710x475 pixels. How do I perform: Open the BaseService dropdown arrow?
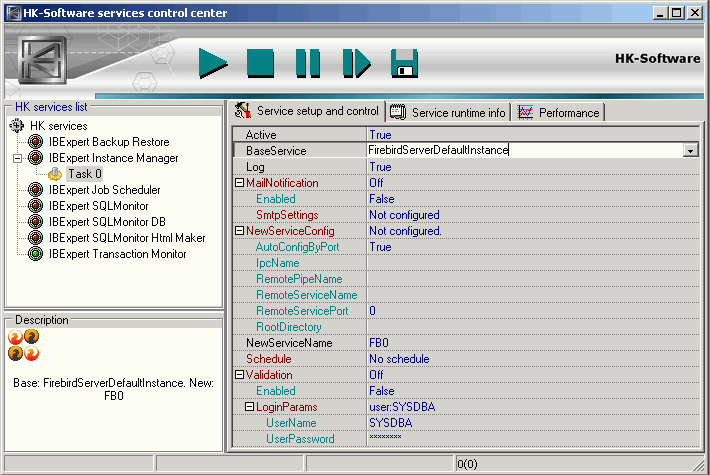point(691,150)
